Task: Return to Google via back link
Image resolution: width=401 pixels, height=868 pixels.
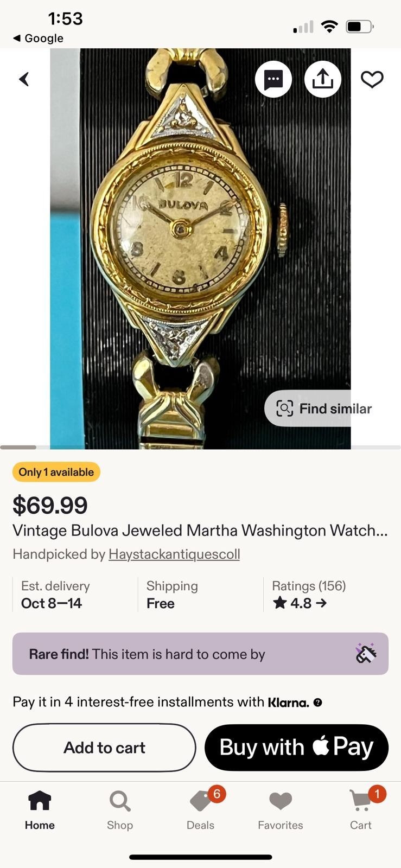Action: (x=38, y=38)
